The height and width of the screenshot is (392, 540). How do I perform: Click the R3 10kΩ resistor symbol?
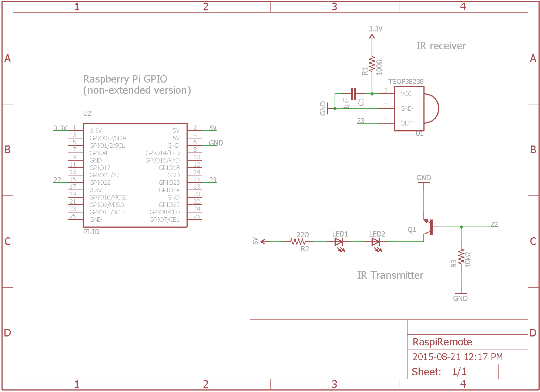pos(461,257)
